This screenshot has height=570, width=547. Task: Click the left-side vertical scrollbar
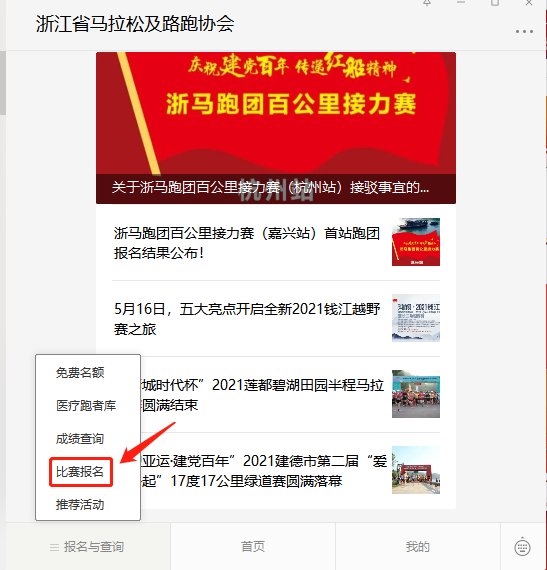point(3,83)
